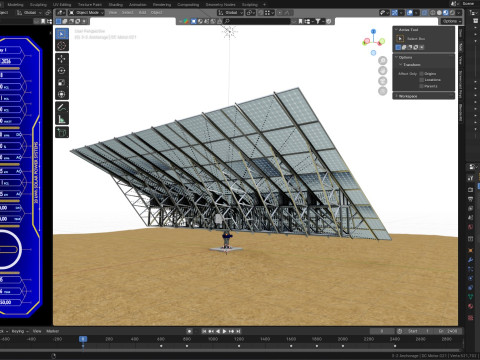This screenshot has width=480, height=360.
Task: Add a new workspace with the plus button
Action: tap(264, 5)
